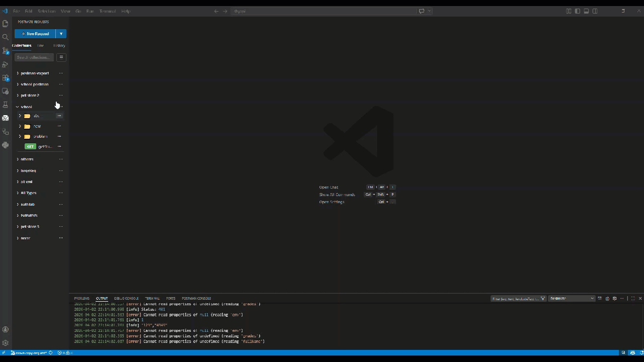Viewport: 644px width, 362px height.
Task: Open the Postmate output channel dropdown
Action: pyautogui.click(x=572, y=299)
